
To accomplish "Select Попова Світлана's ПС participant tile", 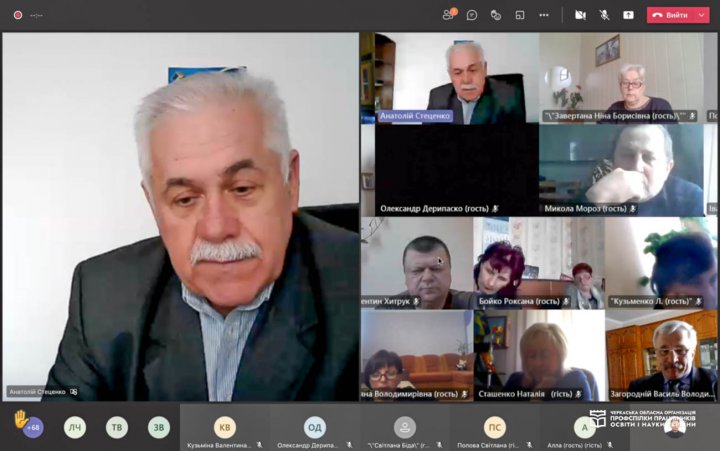I will pyautogui.click(x=495, y=427).
